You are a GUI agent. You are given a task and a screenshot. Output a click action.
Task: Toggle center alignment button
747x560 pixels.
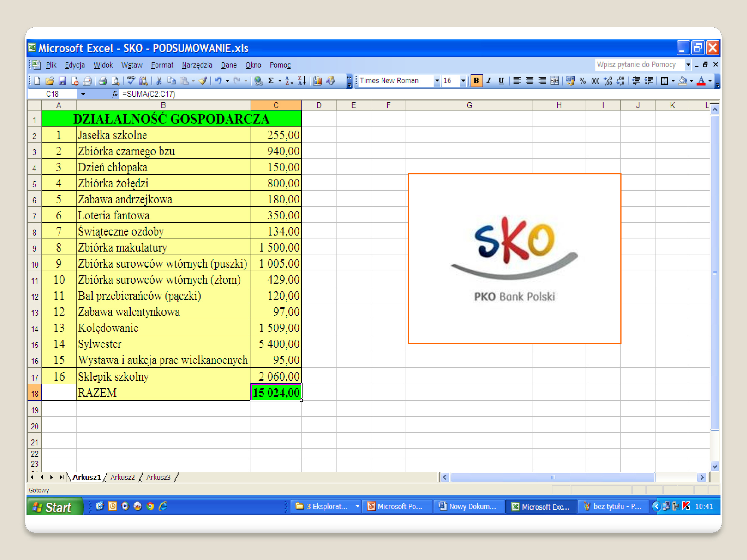coord(530,81)
